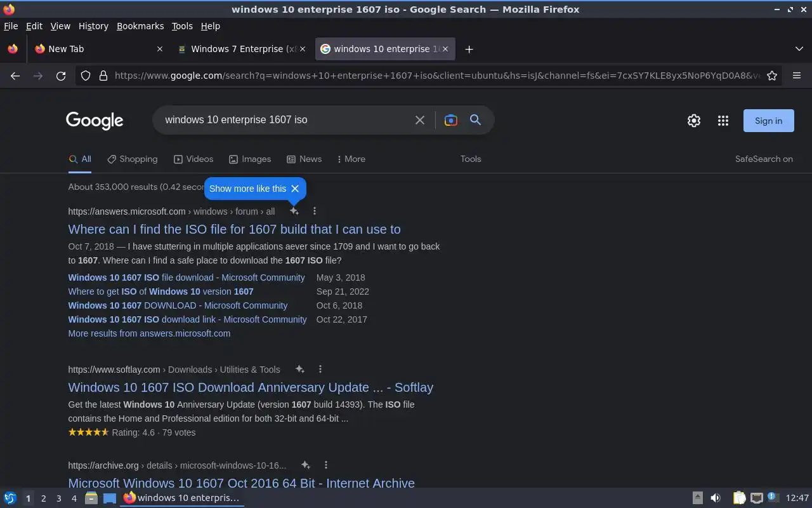Viewport: 812px width, 508px height.
Task: Reload the current page
Action: [61, 76]
